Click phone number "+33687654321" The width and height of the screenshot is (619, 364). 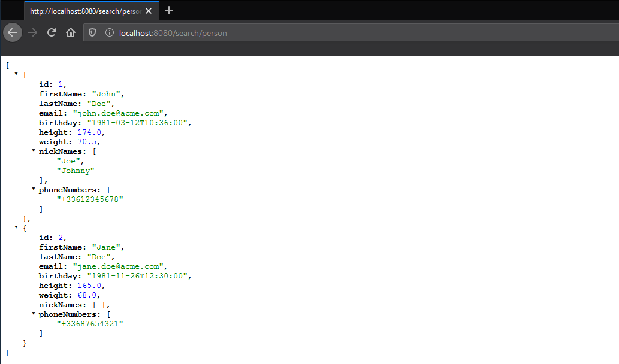tap(90, 324)
